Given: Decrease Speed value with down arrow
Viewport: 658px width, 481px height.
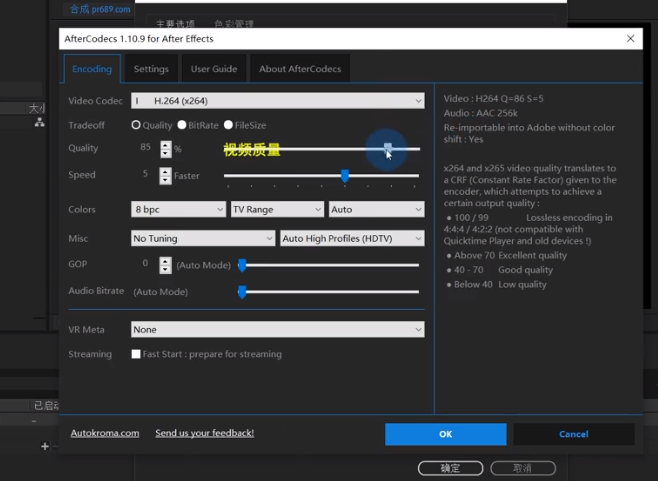Looking at the screenshot, I should [x=166, y=180].
